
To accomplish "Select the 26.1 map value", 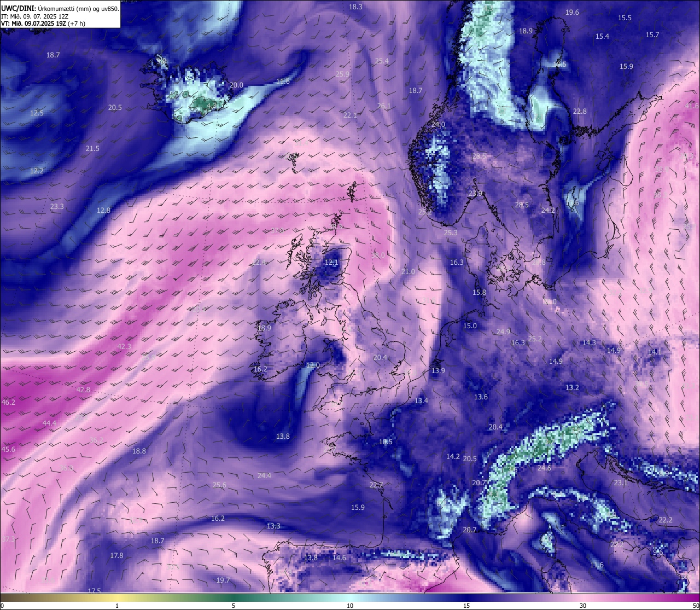I will (384, 106).
